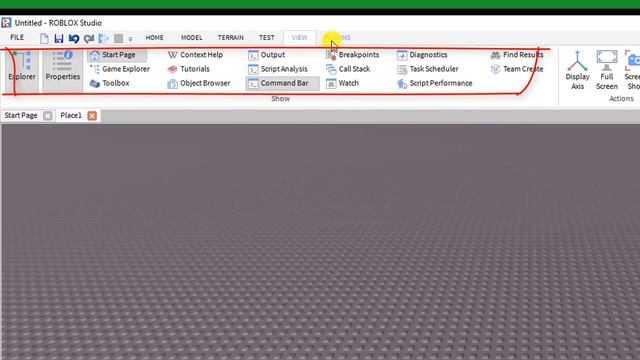Open the Call Stack window
640x360 pixels.
[x=348, y=69]
